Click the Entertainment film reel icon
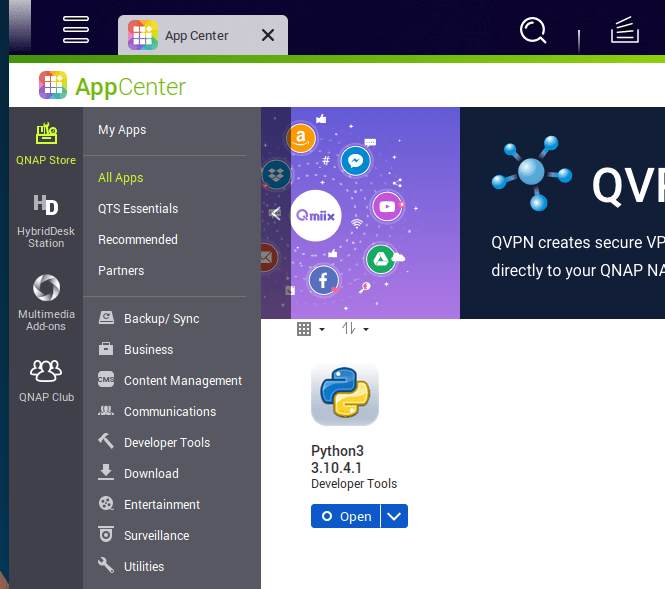Screen dimensions: 665x589 click(x=106, y=503)
